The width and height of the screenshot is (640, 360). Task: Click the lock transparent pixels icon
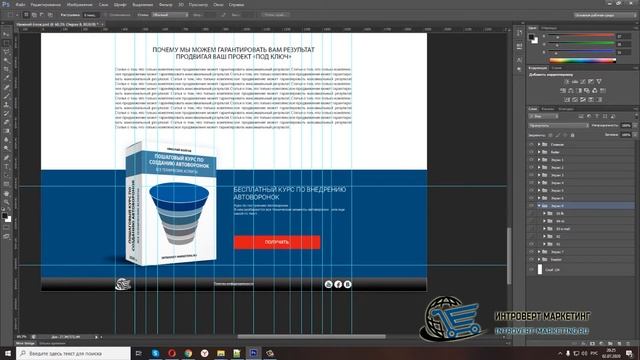pos(551,135)
